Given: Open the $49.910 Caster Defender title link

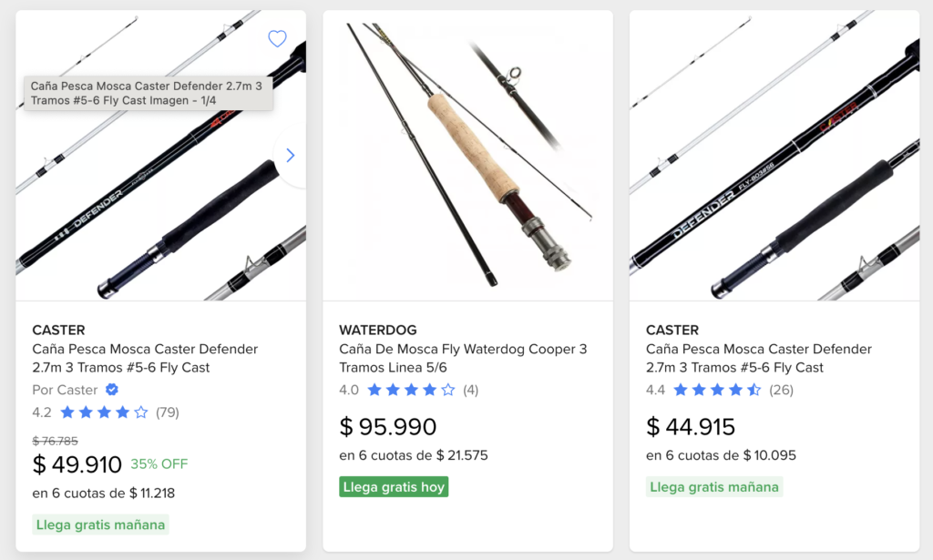Looking at the screenshot, I should (145, 359).
